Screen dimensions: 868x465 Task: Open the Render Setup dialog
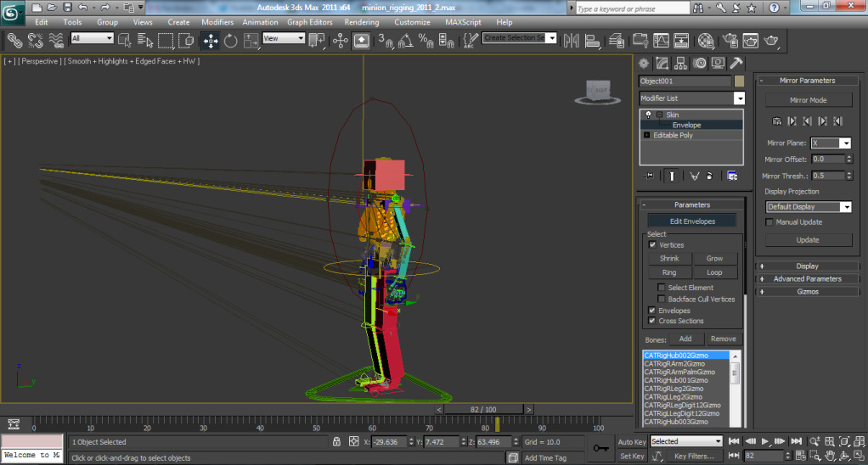pos(730,41)
